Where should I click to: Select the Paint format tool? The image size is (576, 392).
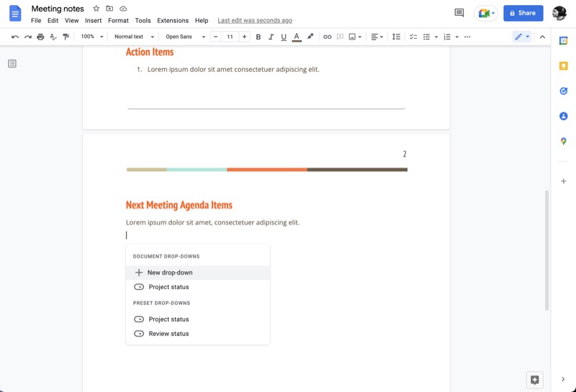(66, 37)
